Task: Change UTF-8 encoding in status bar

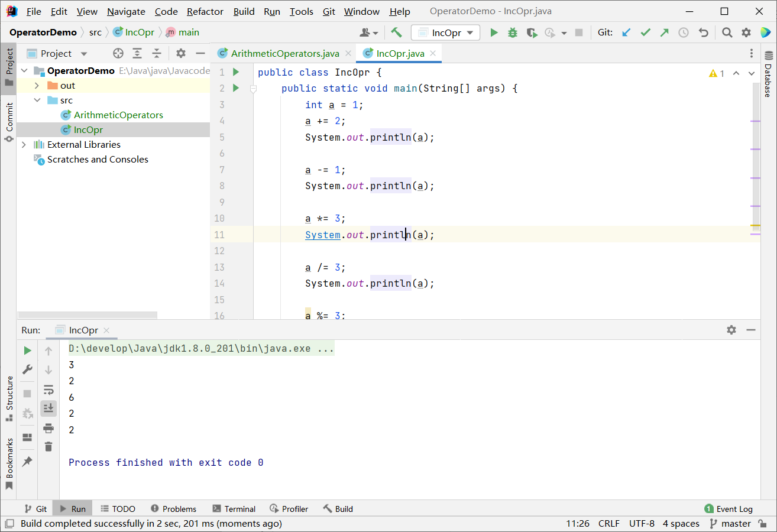Action: 642,524
